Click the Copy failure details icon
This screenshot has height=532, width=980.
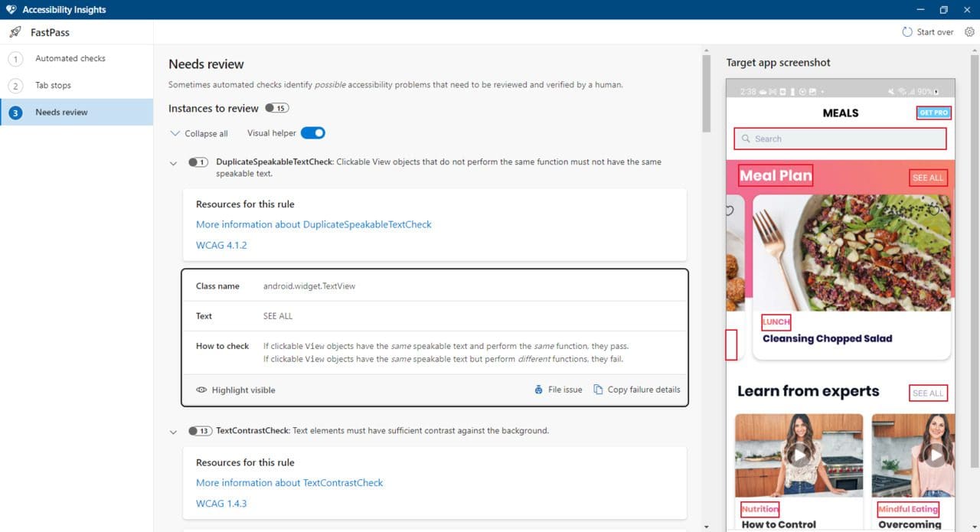point(599,390)
